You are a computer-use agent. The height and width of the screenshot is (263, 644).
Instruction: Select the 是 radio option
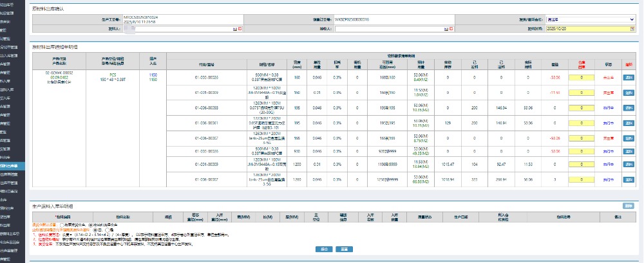[108, 229]
